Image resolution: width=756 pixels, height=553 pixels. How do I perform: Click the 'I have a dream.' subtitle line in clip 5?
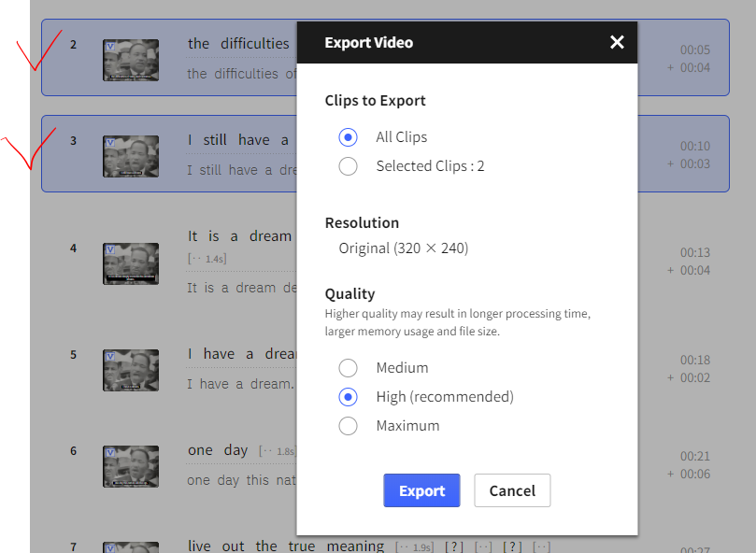[x=240, y=384]
